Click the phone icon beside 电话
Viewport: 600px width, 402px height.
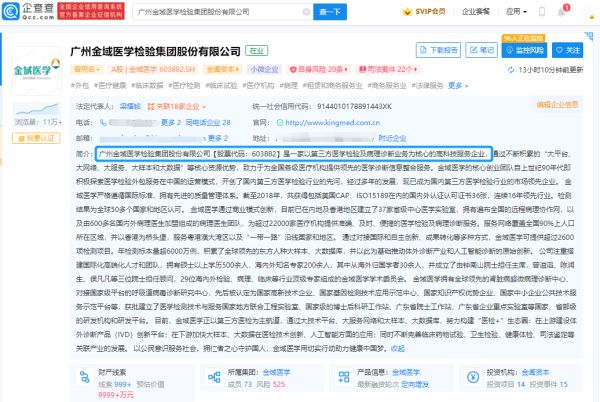tap(103, 122)
